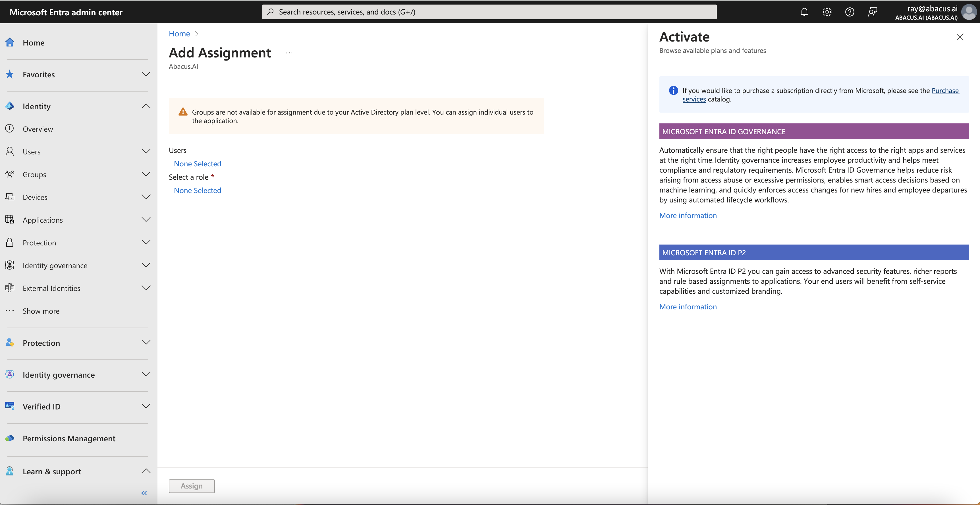
Task: Expand the Favorites section
Action: click(x=146, y=74)
